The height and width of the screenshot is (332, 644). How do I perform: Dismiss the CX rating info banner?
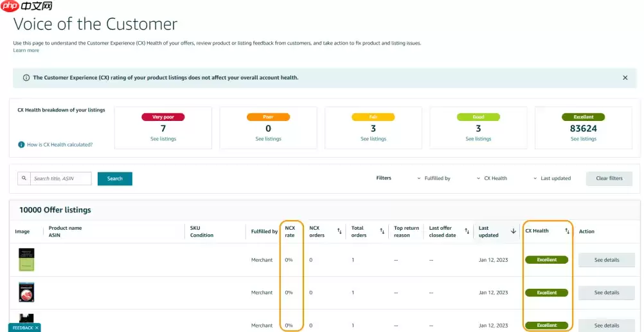[625, 78]
